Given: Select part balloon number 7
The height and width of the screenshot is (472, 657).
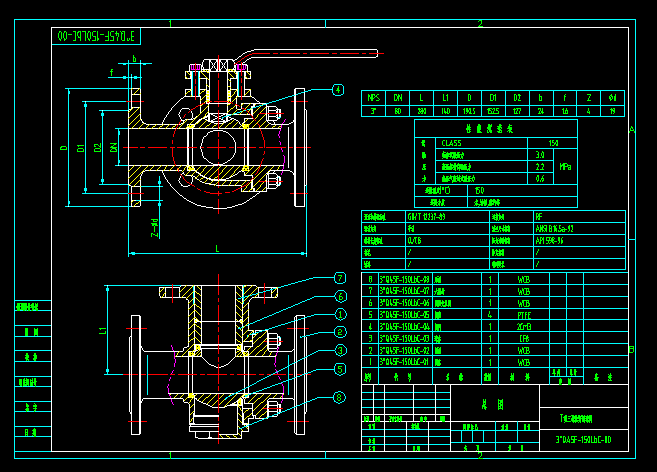Looking at the screenshot, I should click(x=340, y=278).
